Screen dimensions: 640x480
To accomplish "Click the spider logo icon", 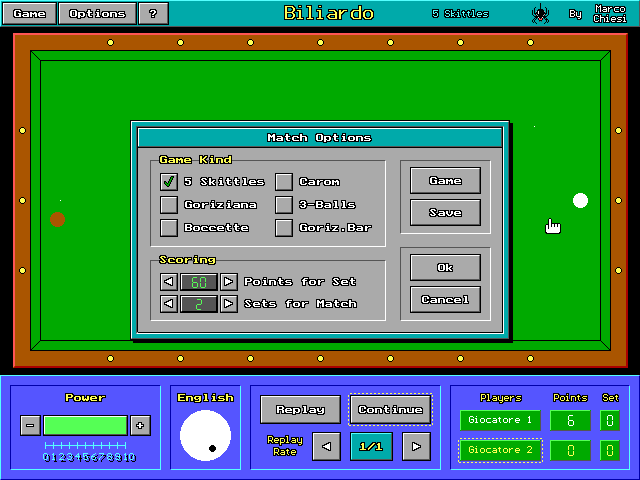I will click(x=540, y=13).
